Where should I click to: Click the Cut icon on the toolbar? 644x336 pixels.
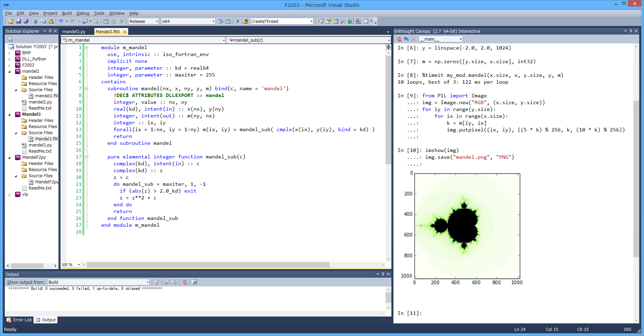[36, 21]
